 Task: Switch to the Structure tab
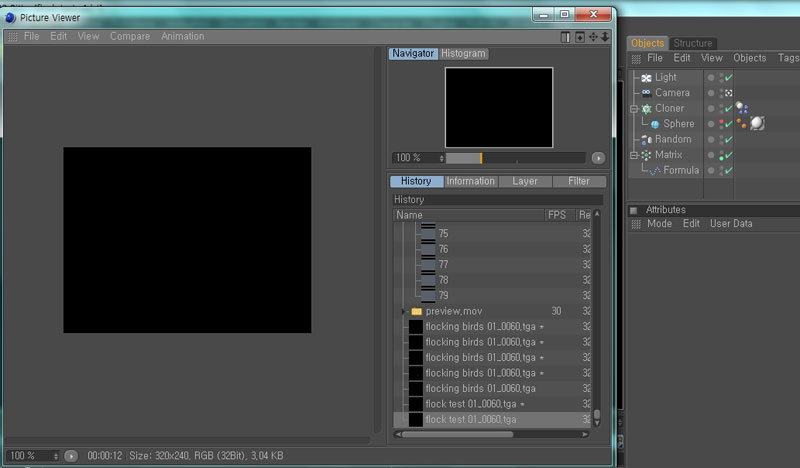[692, 43]
